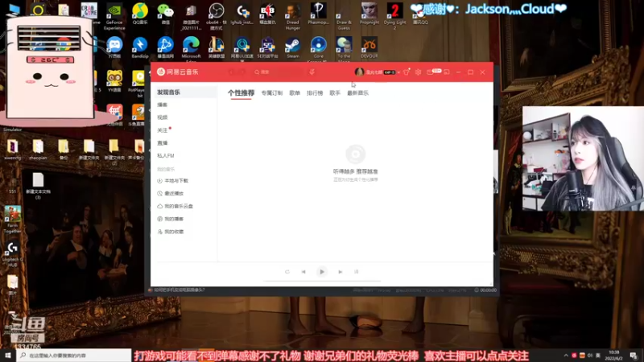The image size is (644, 362).
Task: Open Propnight desktop shortcut
Action: point(369,14)
